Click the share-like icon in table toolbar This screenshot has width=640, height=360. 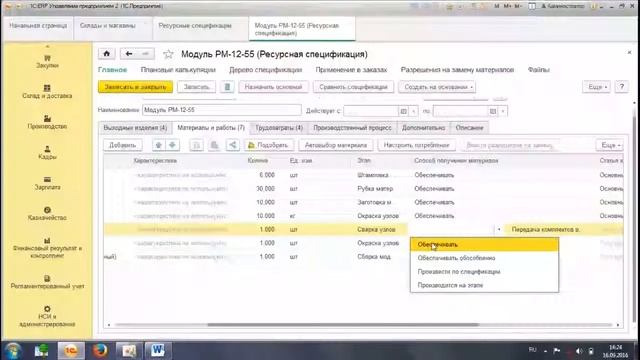(233, 145)
